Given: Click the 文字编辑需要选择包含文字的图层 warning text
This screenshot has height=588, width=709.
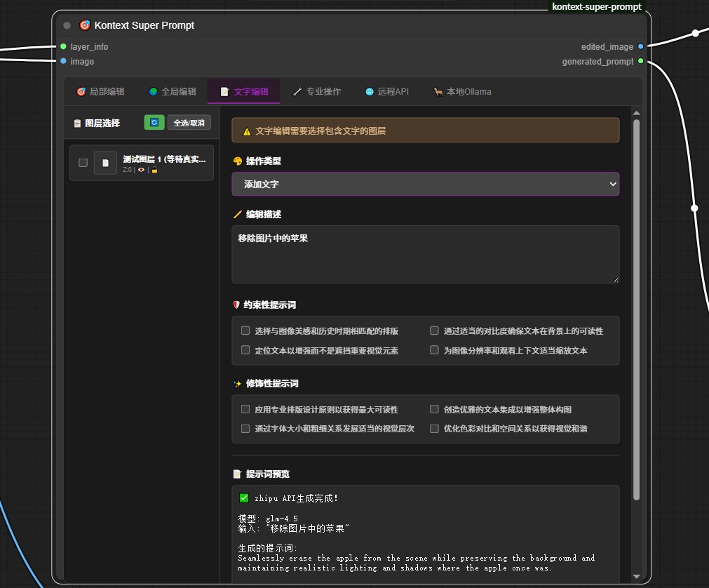Looking at the screenshot, I should coord(320,131).
